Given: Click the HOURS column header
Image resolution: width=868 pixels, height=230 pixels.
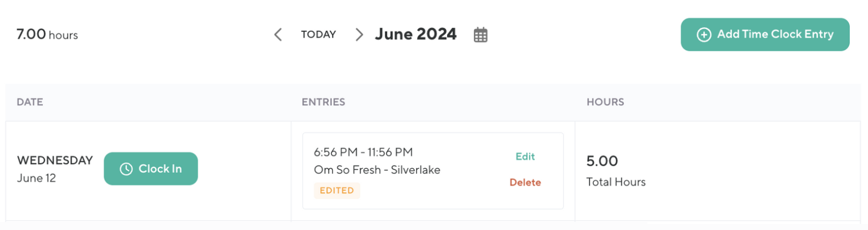Looking at the screenshot, I should [x=605, y=102].
